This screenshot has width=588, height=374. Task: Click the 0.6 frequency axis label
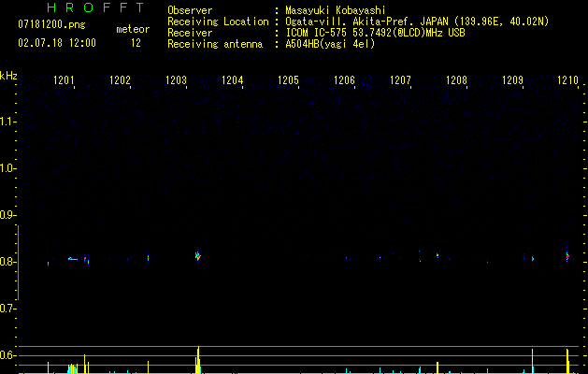pos(7,355)
